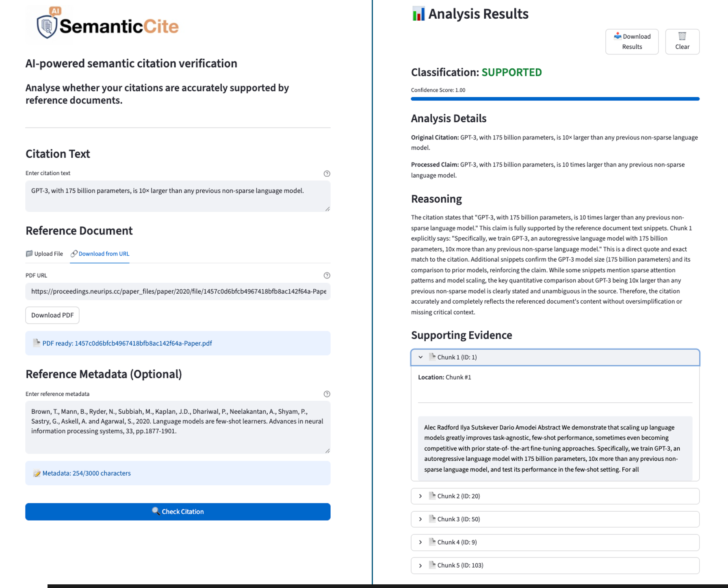Click the metadata pencil icon
Image resolution: width=728 pixels, height=588 pixels.
37,473
